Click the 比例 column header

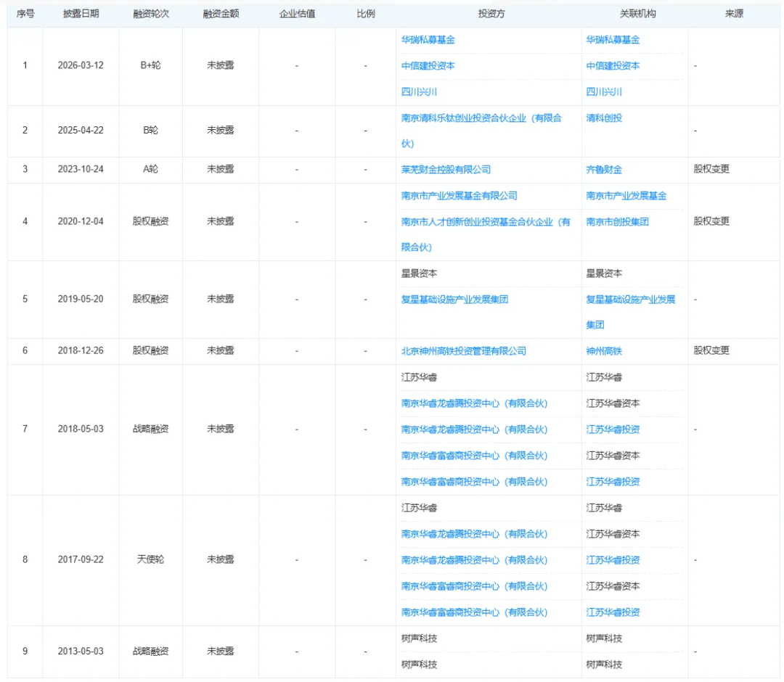(365, 14)
